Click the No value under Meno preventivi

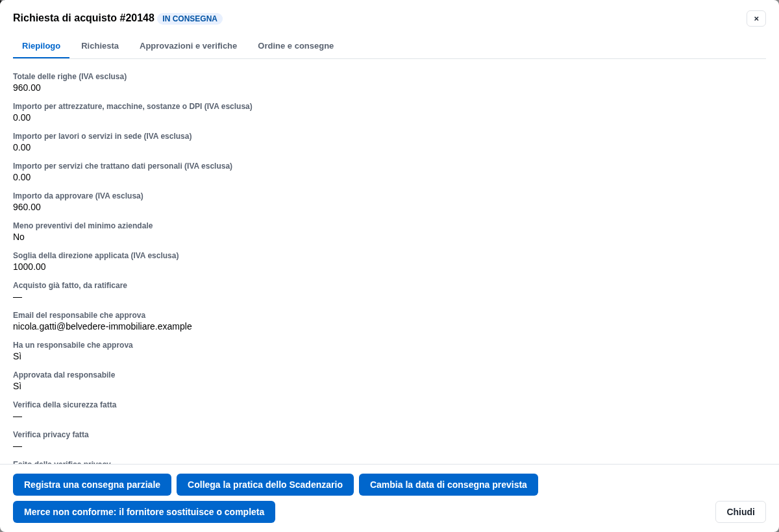pyautogui.click(x=19, y=237)
